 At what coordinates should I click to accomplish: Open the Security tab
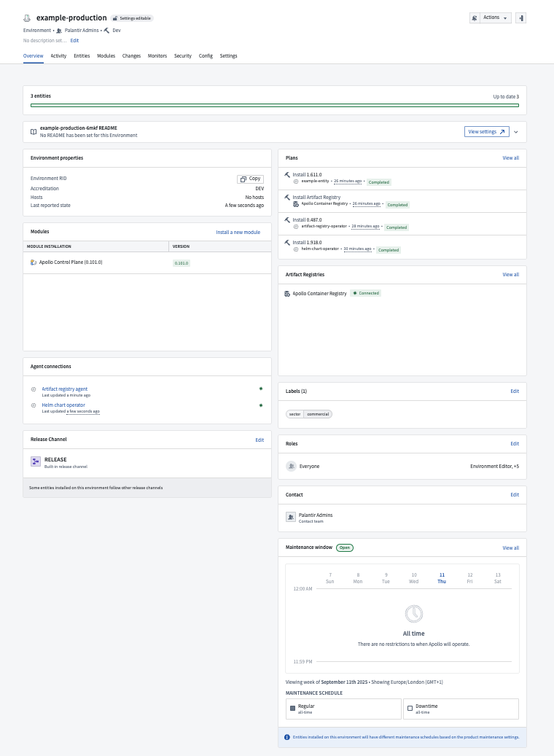click(183, 56)
